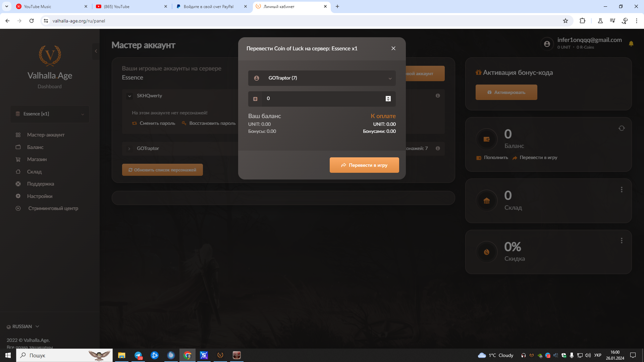Screen dimensions: 644x362
Task: Open the RUSSIAN language dropdown
Action: click(x=23, y=326)
